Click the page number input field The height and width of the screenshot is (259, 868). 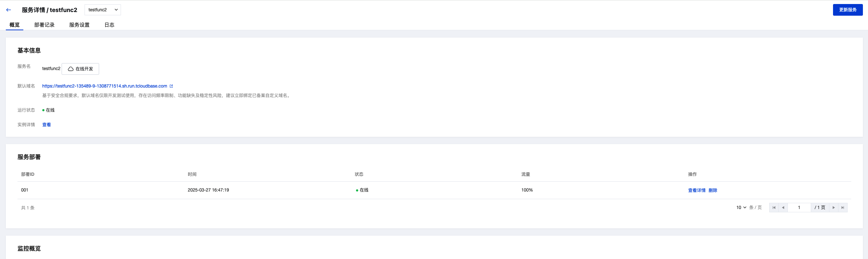pos(799,208)
